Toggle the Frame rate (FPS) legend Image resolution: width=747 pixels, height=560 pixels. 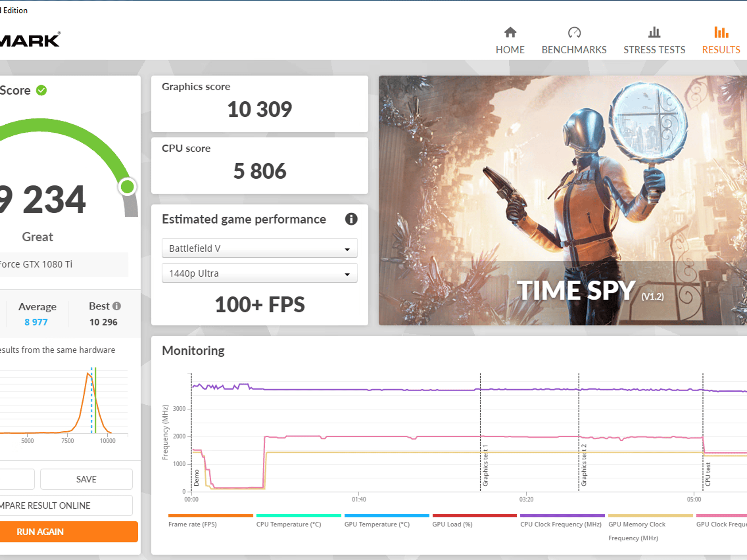coord(210,521)
